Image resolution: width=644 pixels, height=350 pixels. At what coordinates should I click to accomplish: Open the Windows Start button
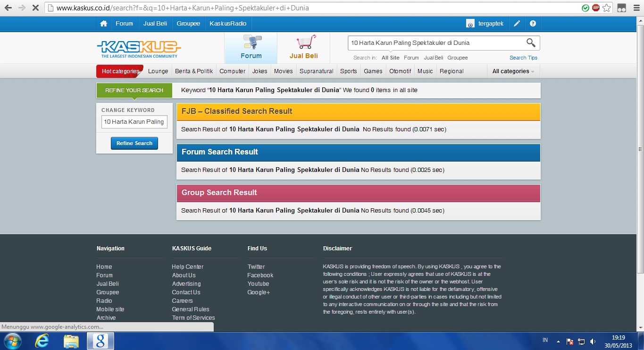[x=12, y=341]
